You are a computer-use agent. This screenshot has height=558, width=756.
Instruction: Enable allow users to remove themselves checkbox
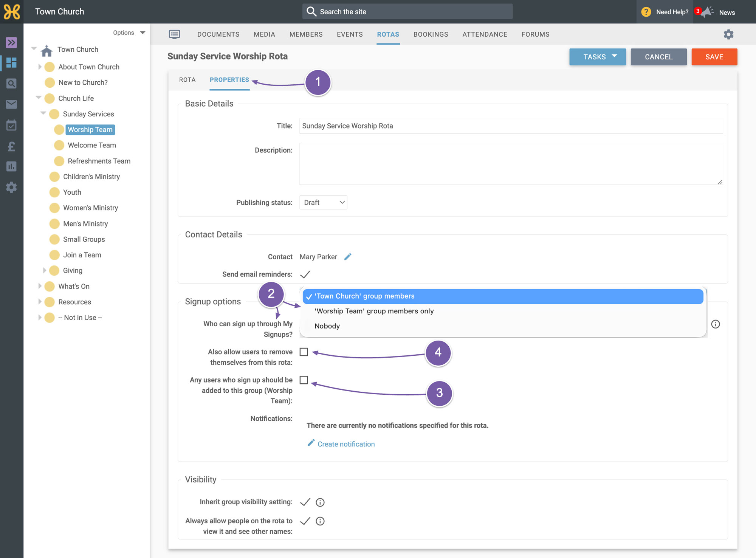pyautogui.click(x=304, y=352)
